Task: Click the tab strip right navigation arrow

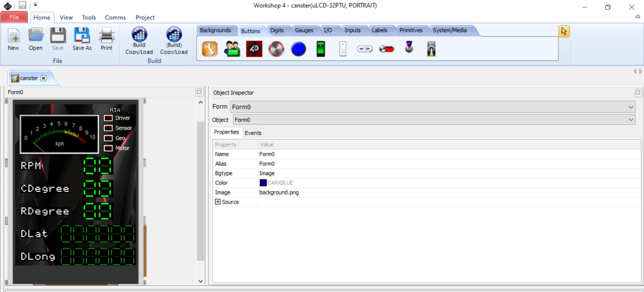Action: point(640,71)
